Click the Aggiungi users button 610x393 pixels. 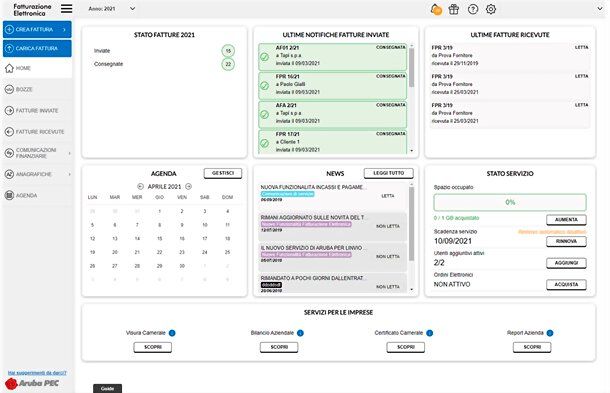pyautogui.click(x=566, y=263)
